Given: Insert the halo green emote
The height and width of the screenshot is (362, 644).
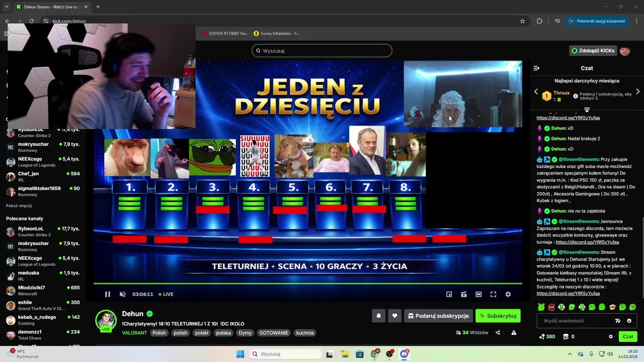Looking at the screenshot, I should [x=541, y=307].
